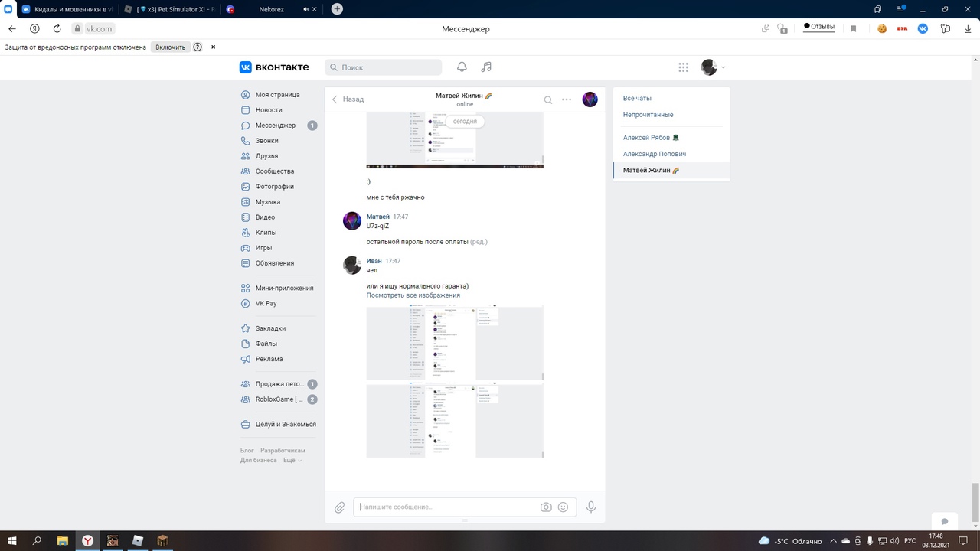Attach a photo using the camera icon
The image size is (980, 551).
point(546,507)
